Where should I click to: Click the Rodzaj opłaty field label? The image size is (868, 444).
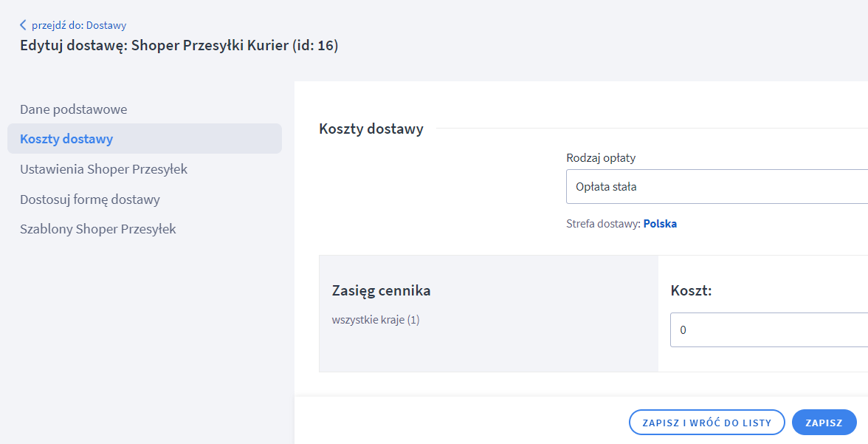[x=601, y=158]
